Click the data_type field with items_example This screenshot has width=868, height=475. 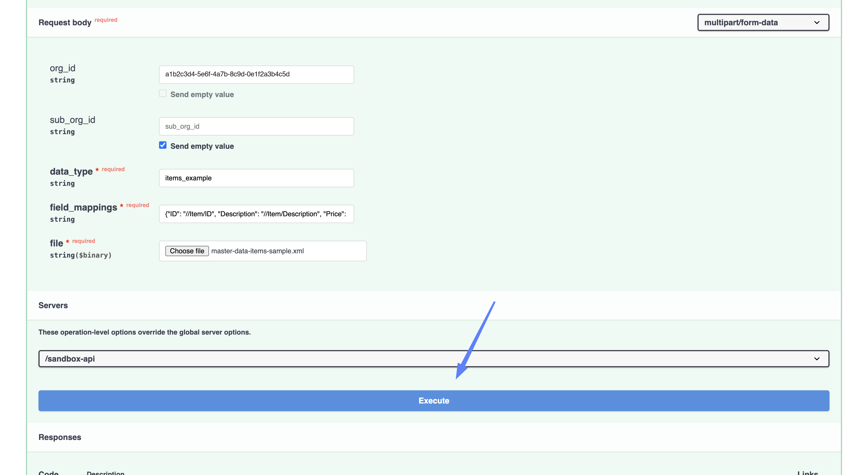point(256,178)
